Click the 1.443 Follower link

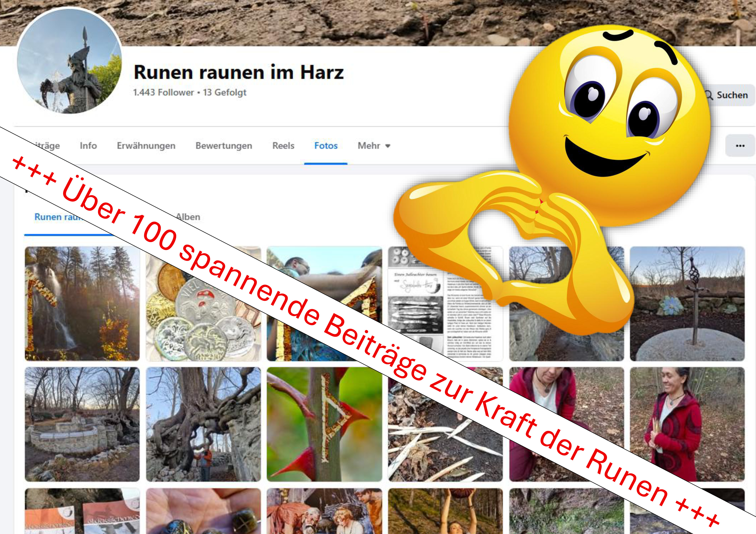point(163,92)
